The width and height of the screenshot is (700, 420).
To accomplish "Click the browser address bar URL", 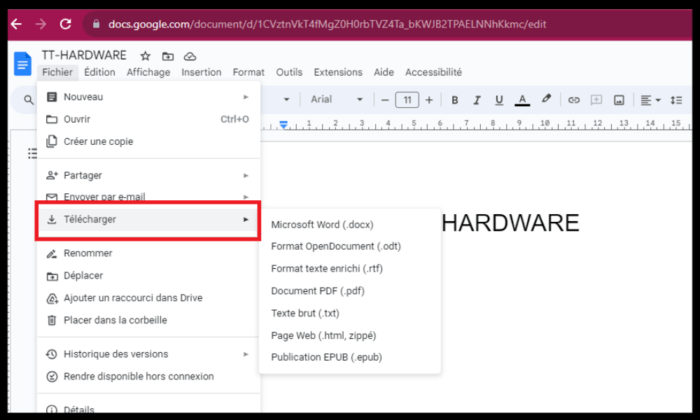I will tap(327, 24).
